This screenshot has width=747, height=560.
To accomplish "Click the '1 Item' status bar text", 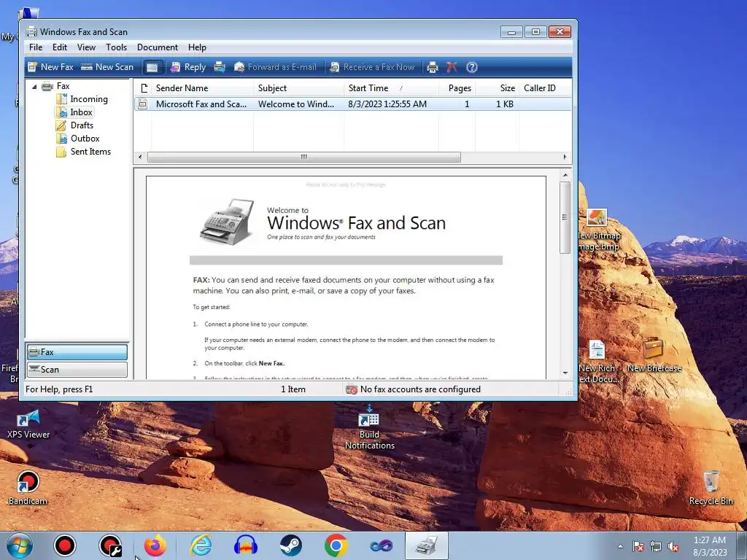I will point(293,389).
